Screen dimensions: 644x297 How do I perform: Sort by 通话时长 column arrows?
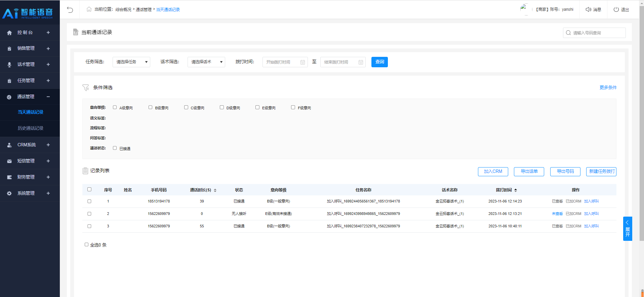(215, 190)
